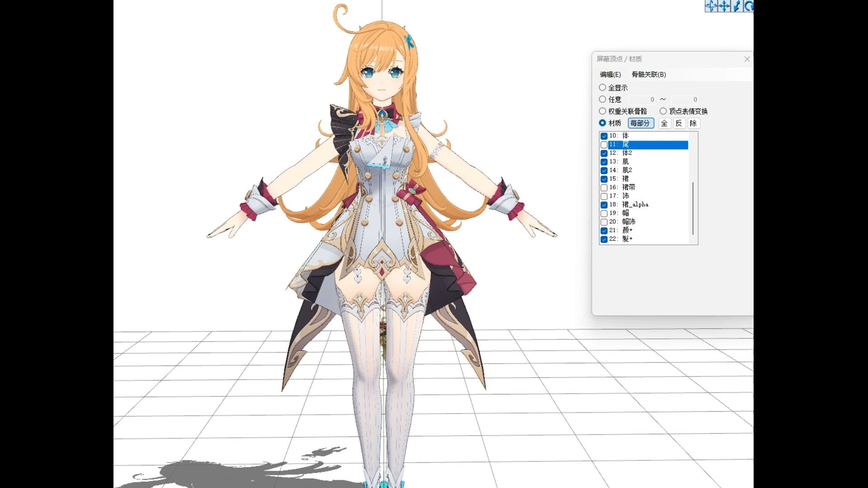Uncheck material 21: 颜+ checkbox
The image size is (868, 488).
click(x=604, y=230)
